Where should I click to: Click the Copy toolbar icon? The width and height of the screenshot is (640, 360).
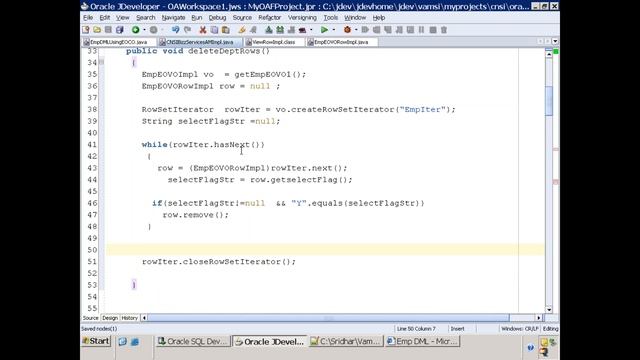click(x=214, y=30)
